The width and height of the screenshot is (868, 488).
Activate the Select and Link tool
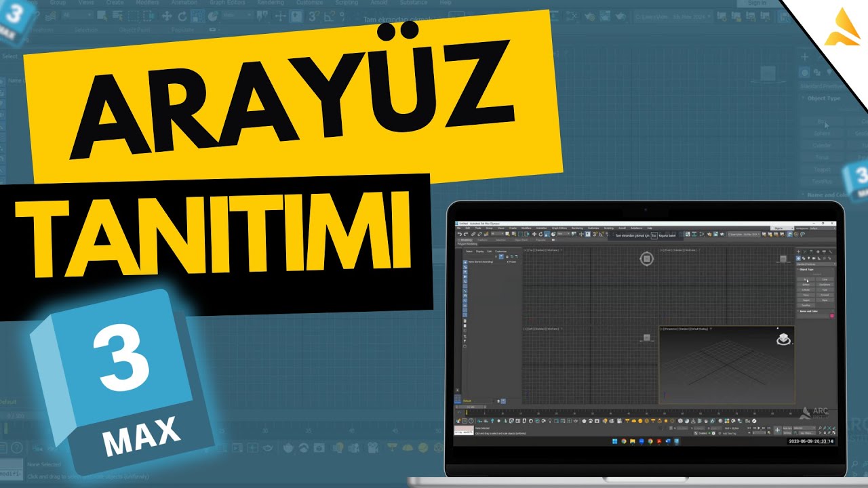pyautogui.click(x=473, y=235)
